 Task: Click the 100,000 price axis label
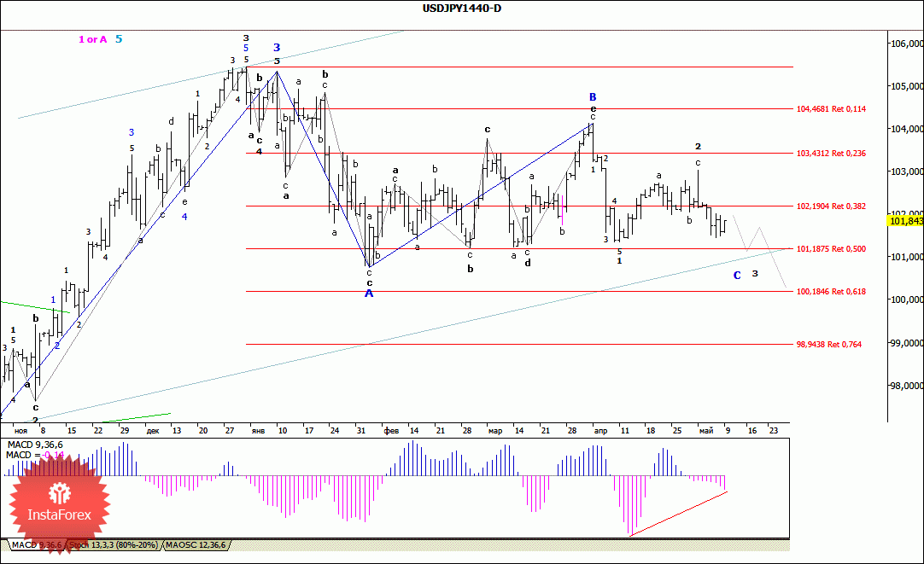click(x=906, y=299)
